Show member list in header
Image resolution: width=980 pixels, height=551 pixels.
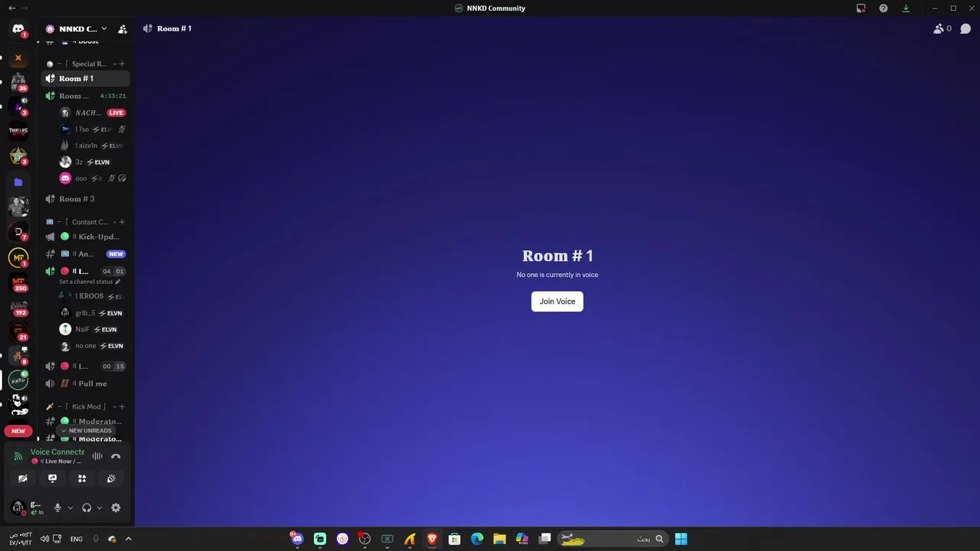pyautogui.click(x=942, y=28)
